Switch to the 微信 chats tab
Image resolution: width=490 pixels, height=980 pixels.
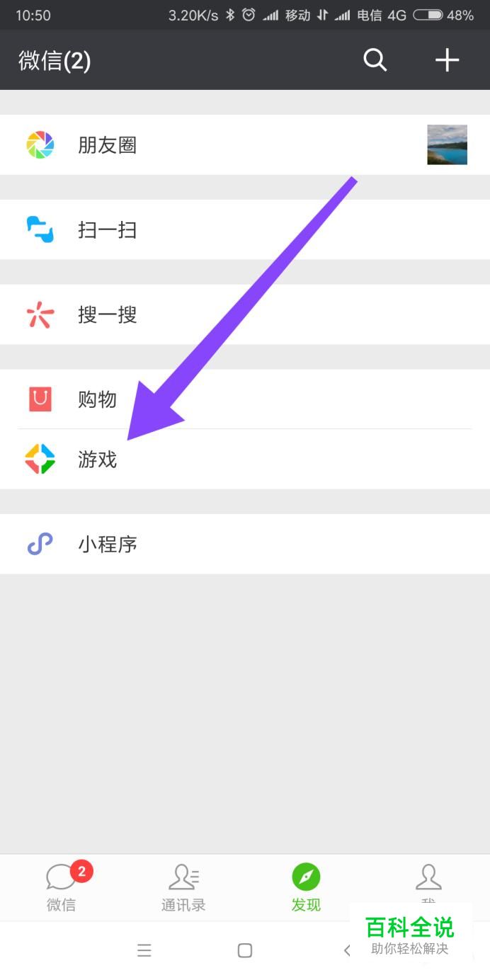(62, 888)
